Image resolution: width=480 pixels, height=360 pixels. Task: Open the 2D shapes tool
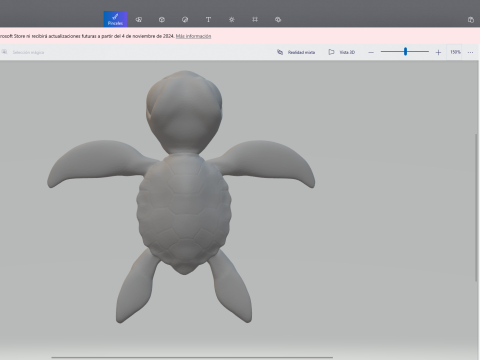(x=139, y=20)
